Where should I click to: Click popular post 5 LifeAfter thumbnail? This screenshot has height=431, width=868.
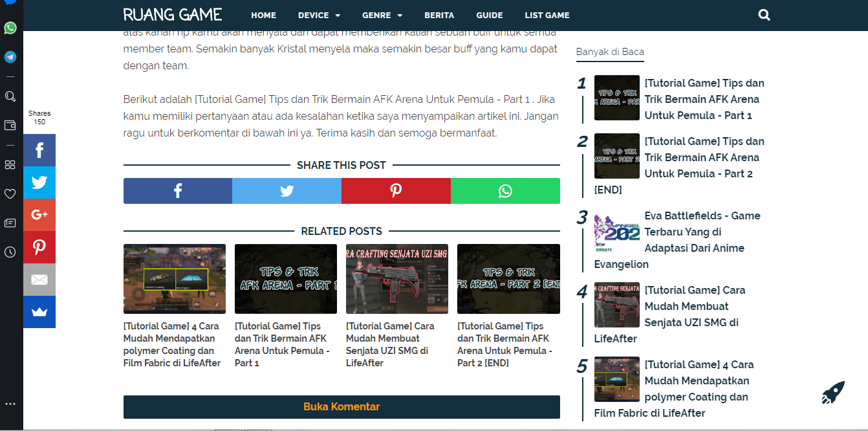click(x=617, y=379)
